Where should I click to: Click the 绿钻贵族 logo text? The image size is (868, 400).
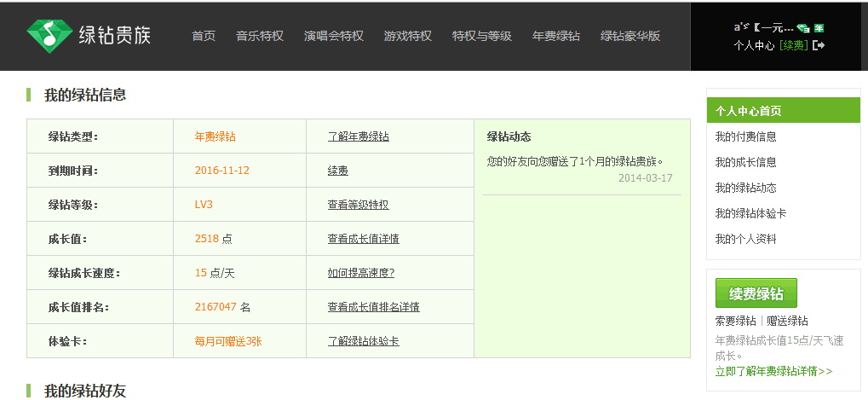[115, 36]
